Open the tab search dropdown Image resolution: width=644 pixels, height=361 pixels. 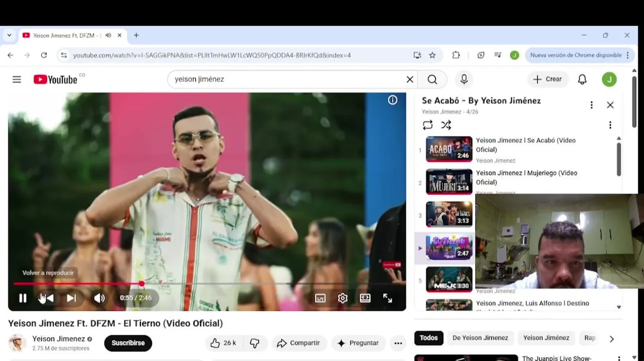9,36
